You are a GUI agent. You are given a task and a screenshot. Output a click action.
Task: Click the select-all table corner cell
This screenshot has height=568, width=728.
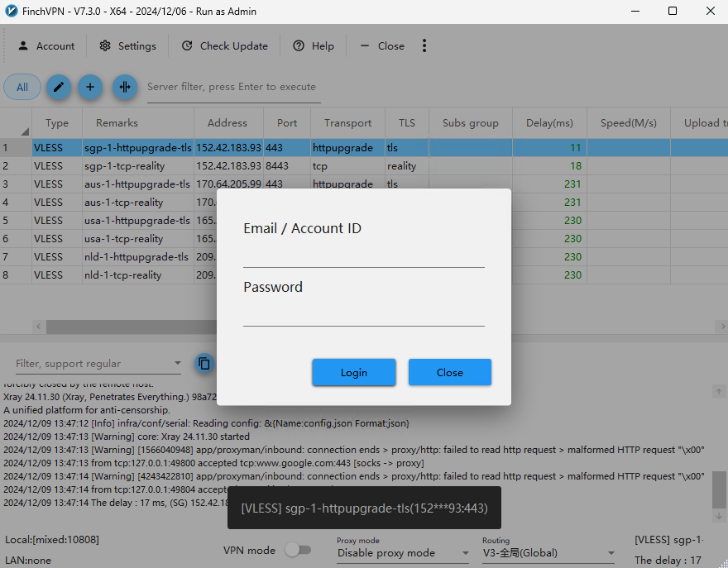pos(16,123)
